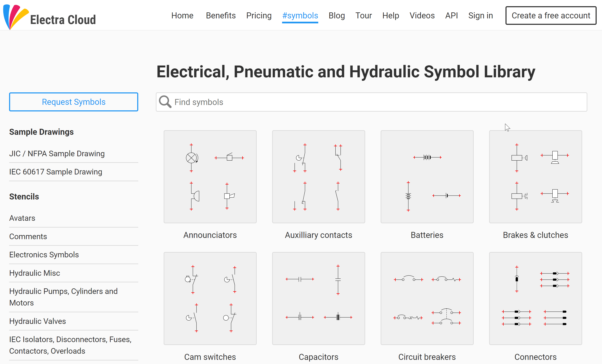
Task: Open the Batteries symbol tile
Action: tap(427, 177)
